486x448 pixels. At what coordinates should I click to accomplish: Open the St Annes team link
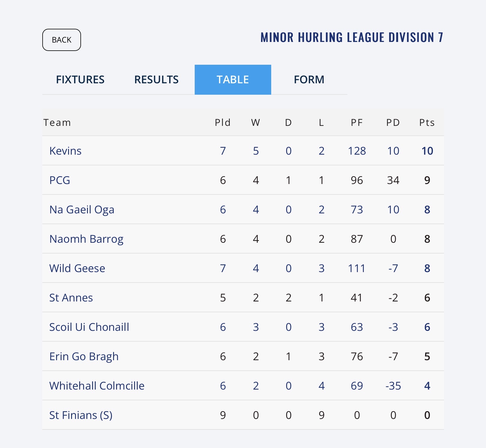pos(71,298)
